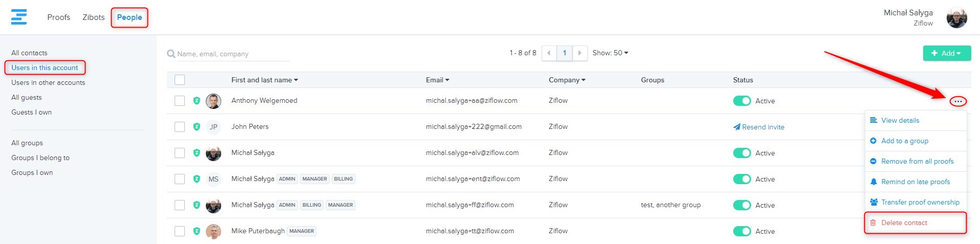Open Users in other accounts list

click(x=48, y=83)
